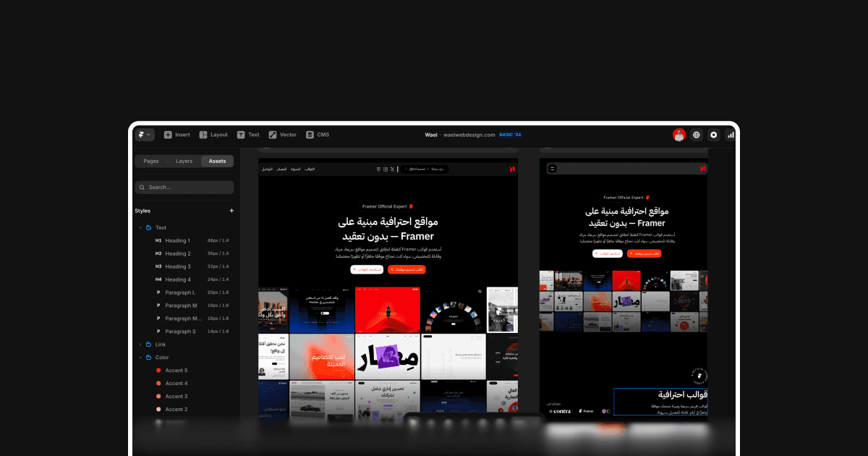Click the red logo in the desktop preview header
868x456 pixels.
point(511,169)
